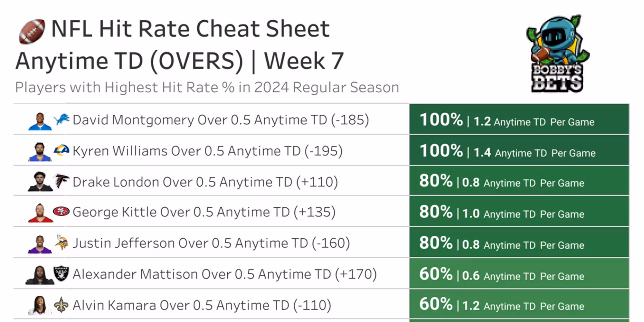Click the Las Vegas Raiders logo
Viewport: 644px width, 322px height.
61,274
